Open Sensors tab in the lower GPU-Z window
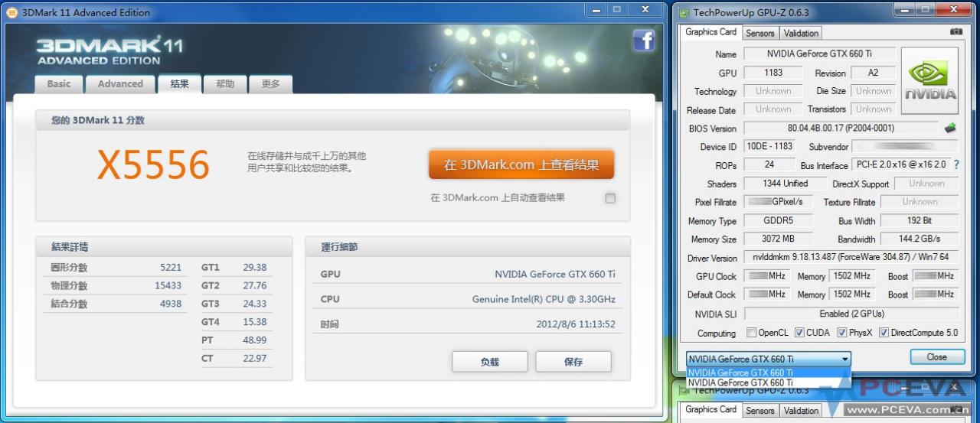This screenshot has height=423, width=980. (x=760, y=411)
